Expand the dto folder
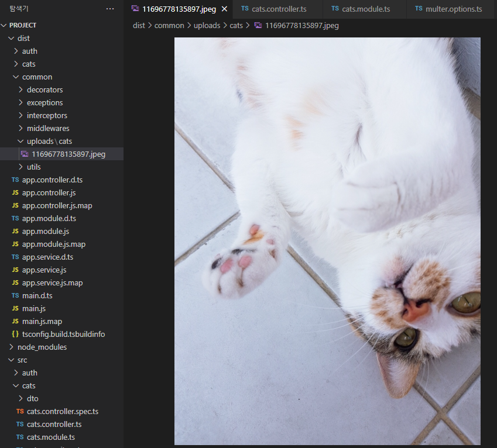 [x=20, y=399]
